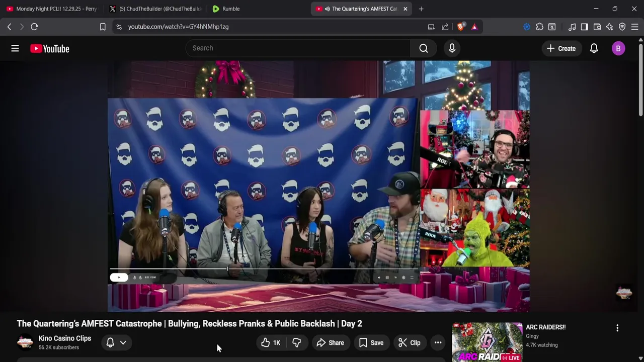This screenshot has height=362, width=644.
Task: Open Brave Wallet icon
Action: click(597, 27)
